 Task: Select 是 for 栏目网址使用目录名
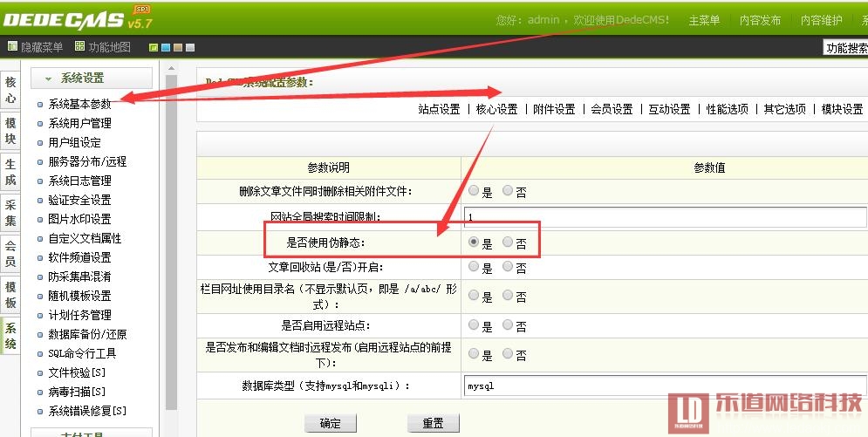click(474, 296)
